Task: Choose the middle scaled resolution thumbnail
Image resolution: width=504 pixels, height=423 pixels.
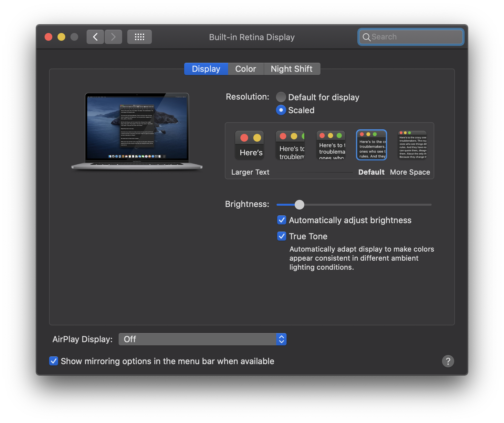Action: 331,145
